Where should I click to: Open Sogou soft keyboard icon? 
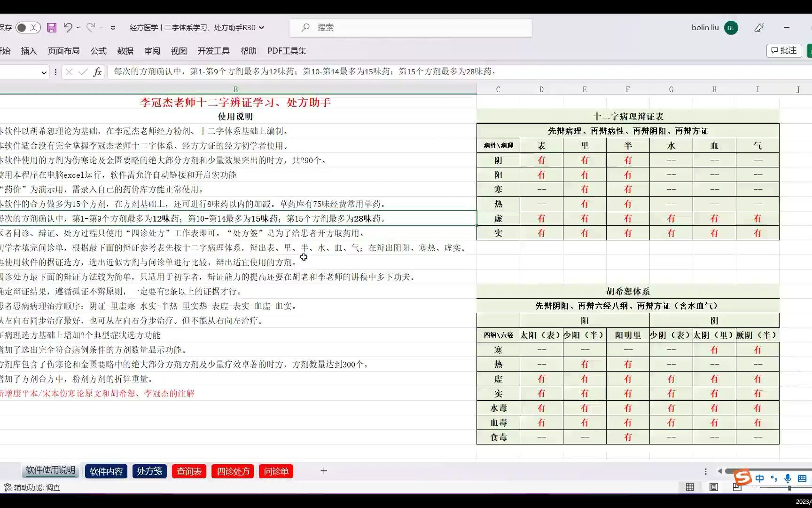coord(802,479)
